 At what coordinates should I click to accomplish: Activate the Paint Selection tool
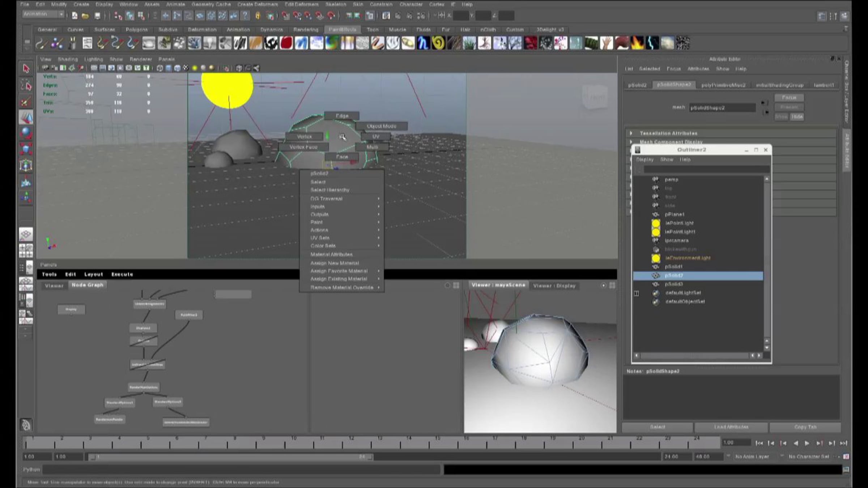click(x=26, y=102)
